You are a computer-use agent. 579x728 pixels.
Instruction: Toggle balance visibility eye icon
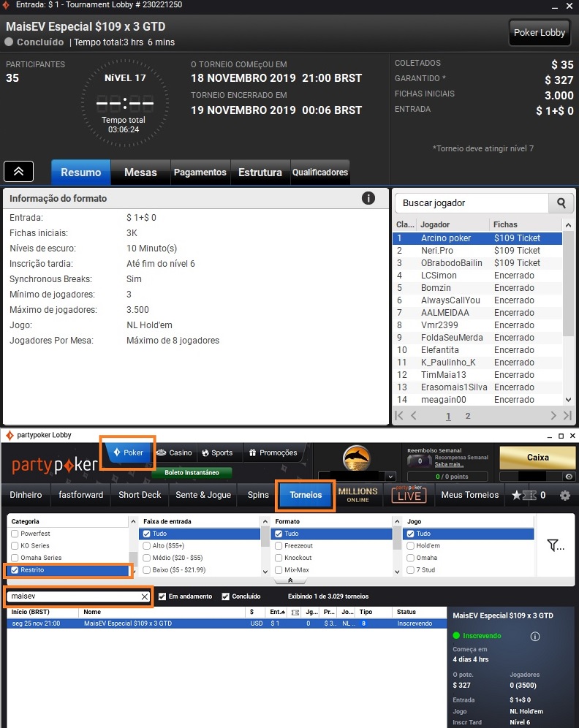coord(568,477)
